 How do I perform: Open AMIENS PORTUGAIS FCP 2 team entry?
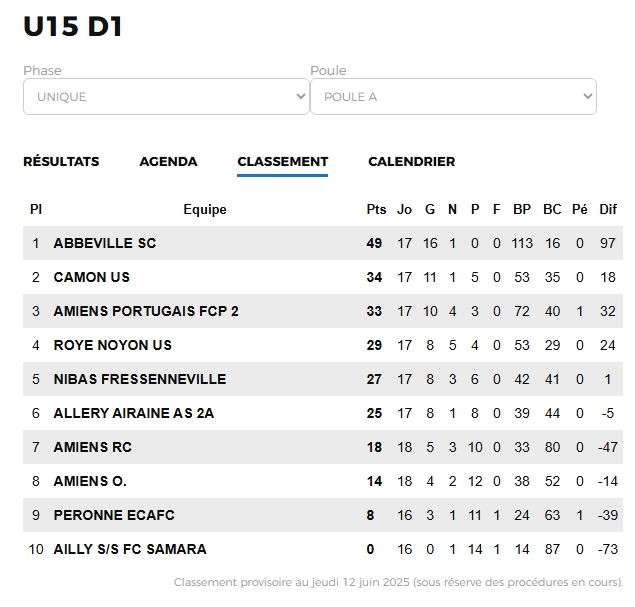(x=146, y=311)
